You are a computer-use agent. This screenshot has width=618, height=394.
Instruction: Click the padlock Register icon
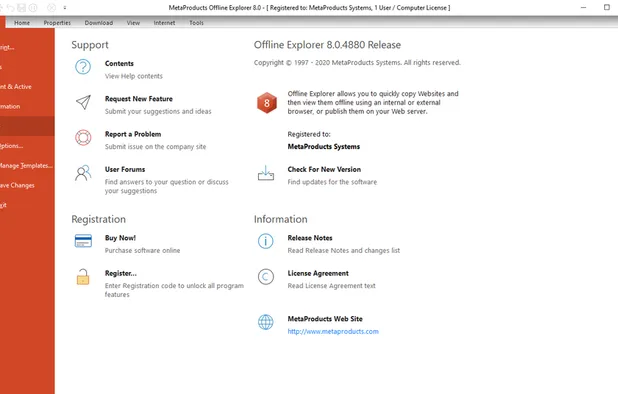click(x=83, y=277)
